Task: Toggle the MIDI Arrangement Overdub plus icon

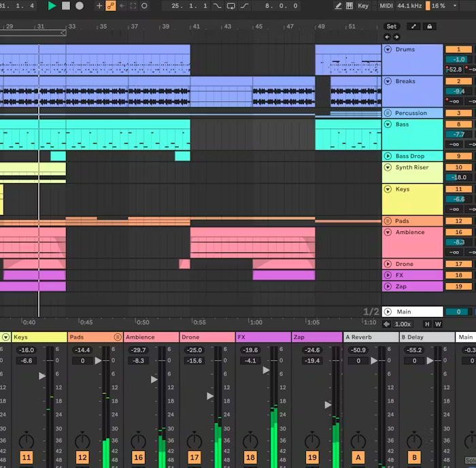Action: [99, 5]
